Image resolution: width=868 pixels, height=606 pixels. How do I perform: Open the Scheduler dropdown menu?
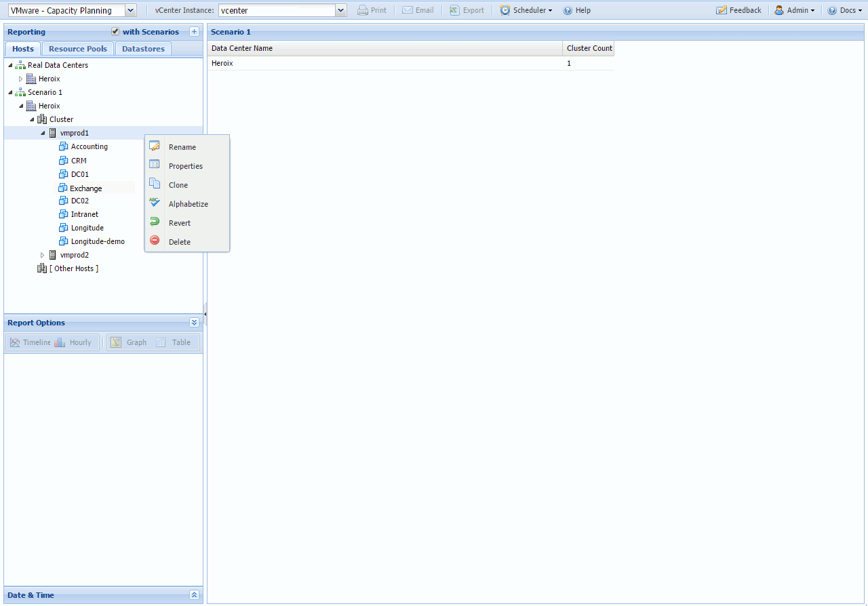coord(526,10)
